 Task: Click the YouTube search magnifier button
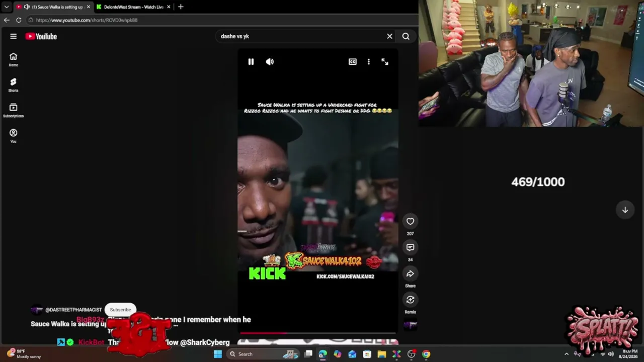pyautogui.click(x=406, y=36)
